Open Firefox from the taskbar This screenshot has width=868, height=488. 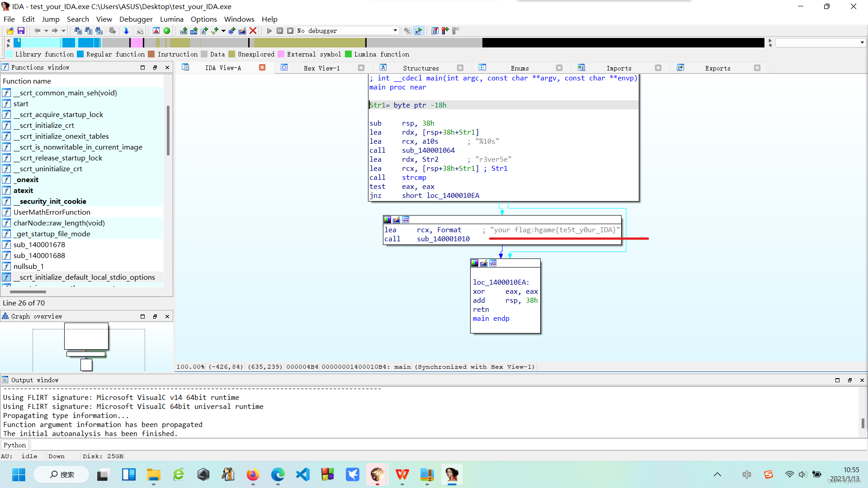pos(253,474)
